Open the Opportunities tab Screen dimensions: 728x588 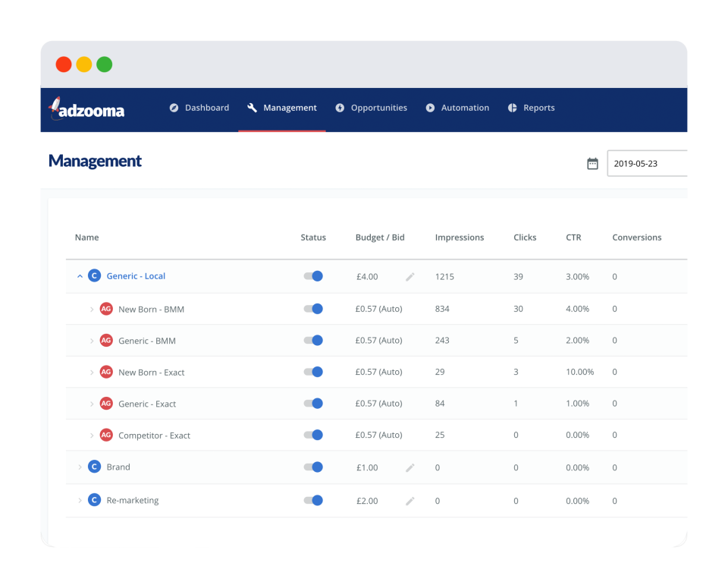point(371,108)
